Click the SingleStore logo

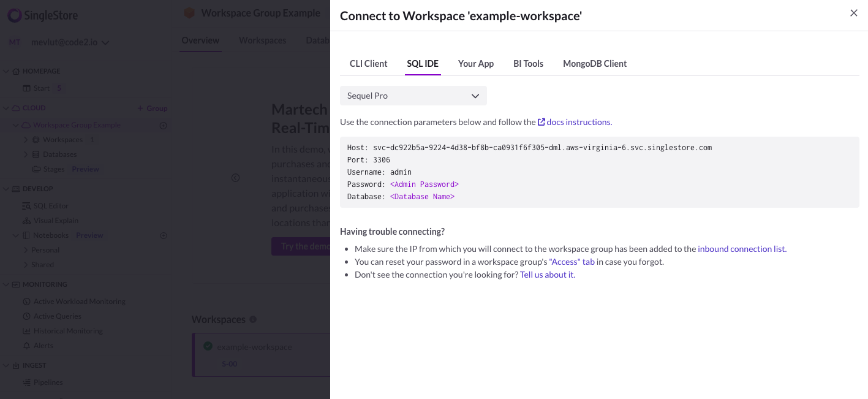43,16
